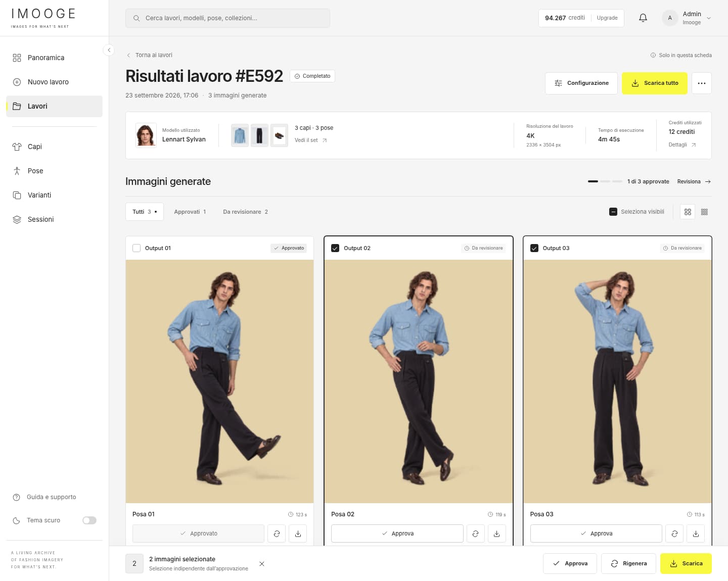Click Approva on the Posa 03 card
This screenshot has height=581, width=728.
pyautogui.click(x=596, y=534)
